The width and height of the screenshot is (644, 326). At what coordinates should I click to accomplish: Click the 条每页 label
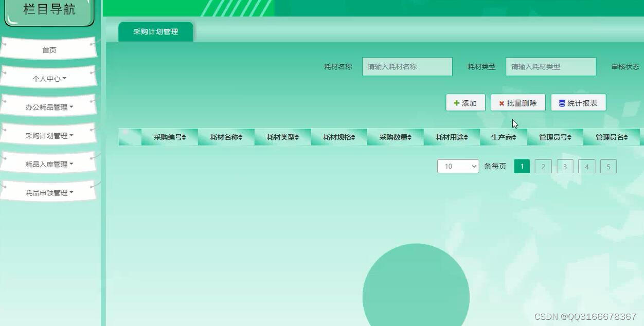point(495,166)
